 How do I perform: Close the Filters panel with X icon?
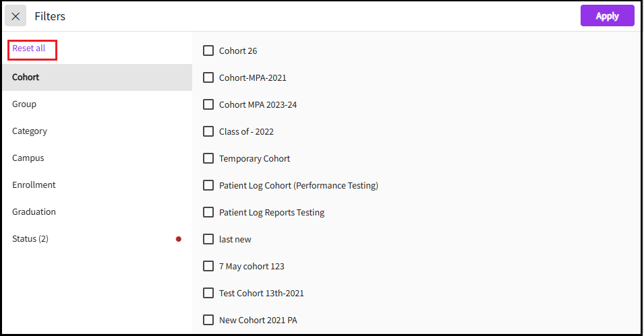pyautogui.click(x=16, y=16)
